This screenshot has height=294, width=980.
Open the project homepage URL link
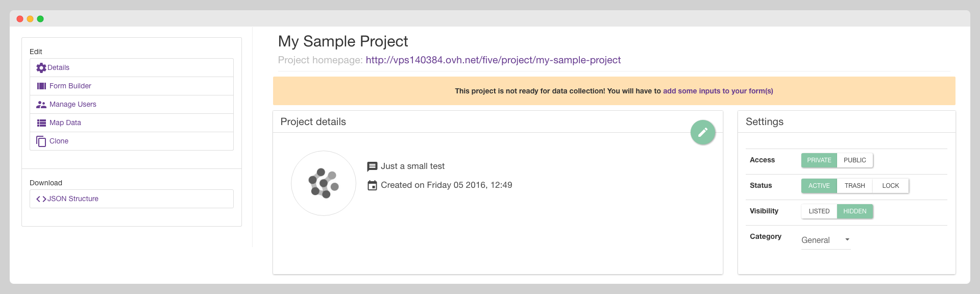(x=493, y=60)
